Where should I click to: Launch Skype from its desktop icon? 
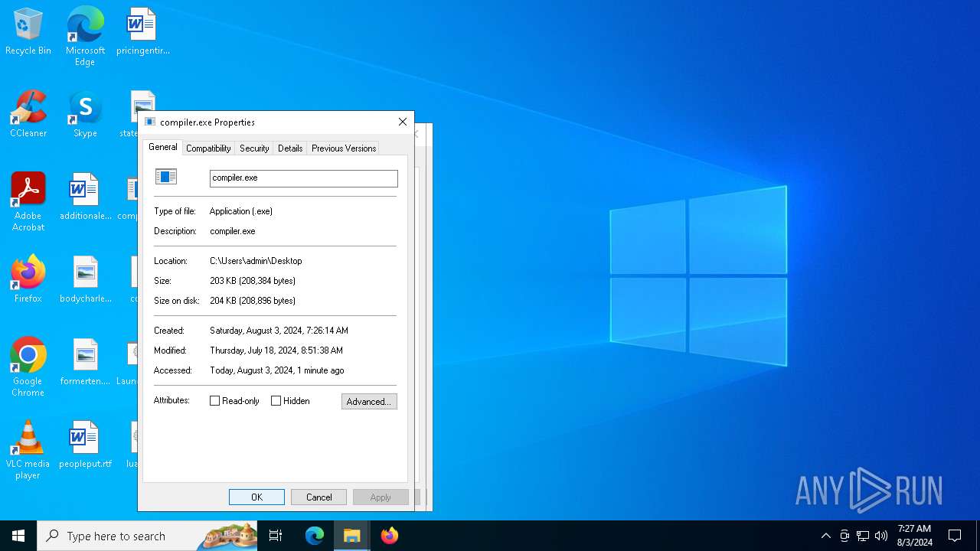click(85, 115)
